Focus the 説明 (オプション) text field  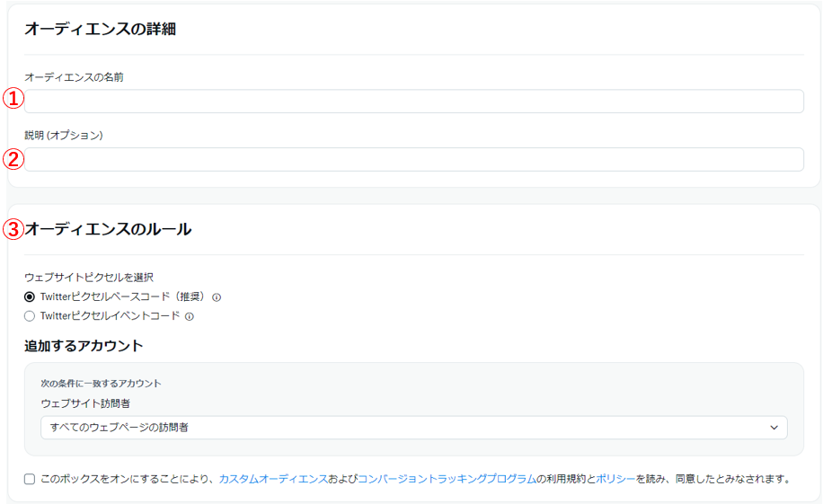point(413,160)
